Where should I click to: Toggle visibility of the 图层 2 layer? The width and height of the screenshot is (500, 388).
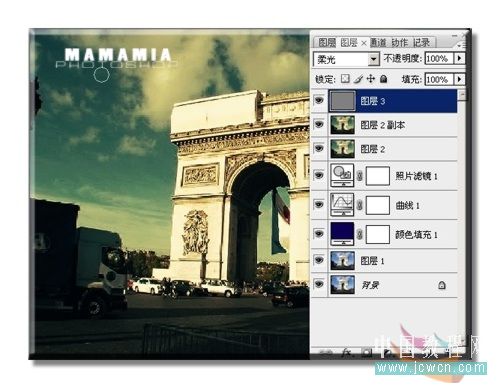(319, 148)
